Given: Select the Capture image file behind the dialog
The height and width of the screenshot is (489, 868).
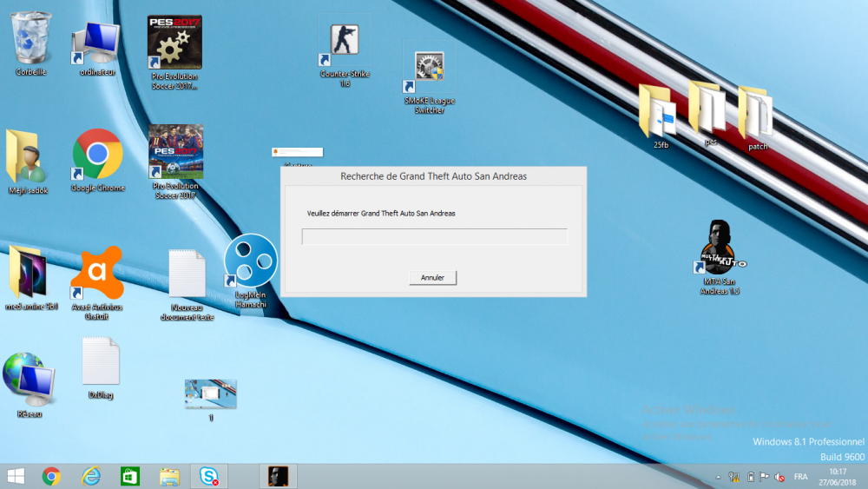Looking at the screenshot, I should 297,152.
